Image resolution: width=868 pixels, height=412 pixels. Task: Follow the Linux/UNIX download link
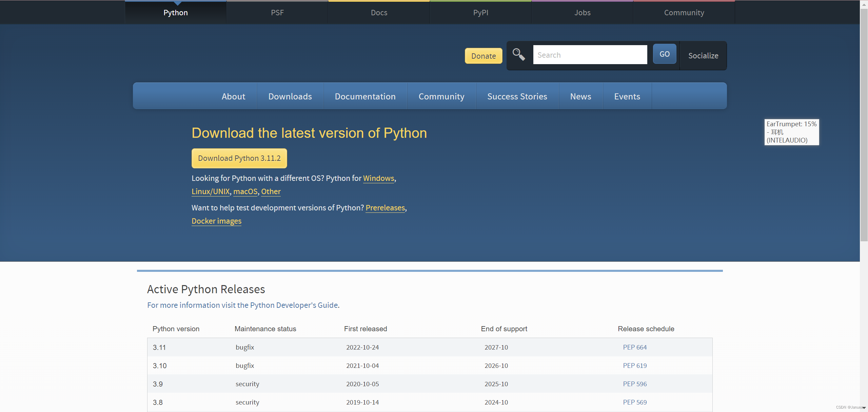[211, 191]
